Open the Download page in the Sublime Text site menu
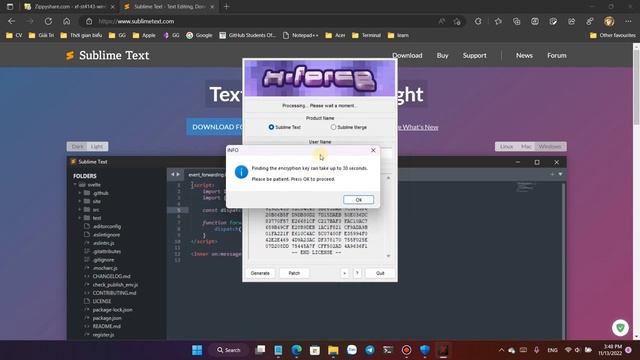640x360 pixels. click(x=407, y=56)
